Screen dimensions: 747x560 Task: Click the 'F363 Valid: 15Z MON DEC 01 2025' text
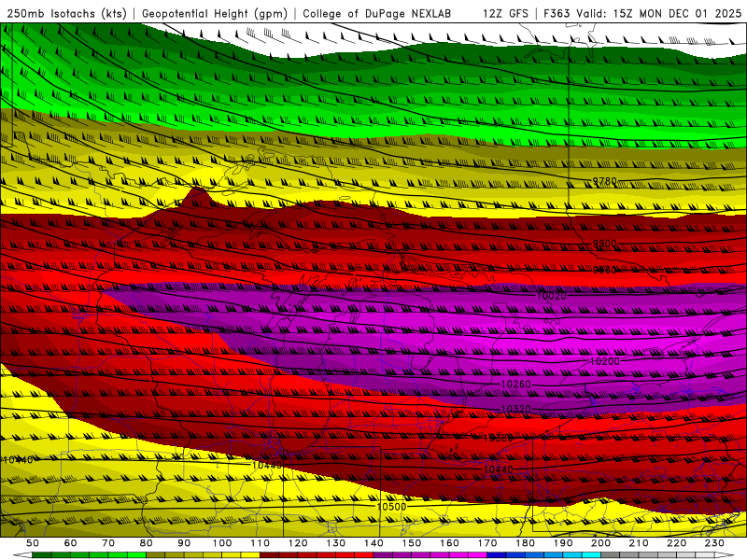[642, 13]
